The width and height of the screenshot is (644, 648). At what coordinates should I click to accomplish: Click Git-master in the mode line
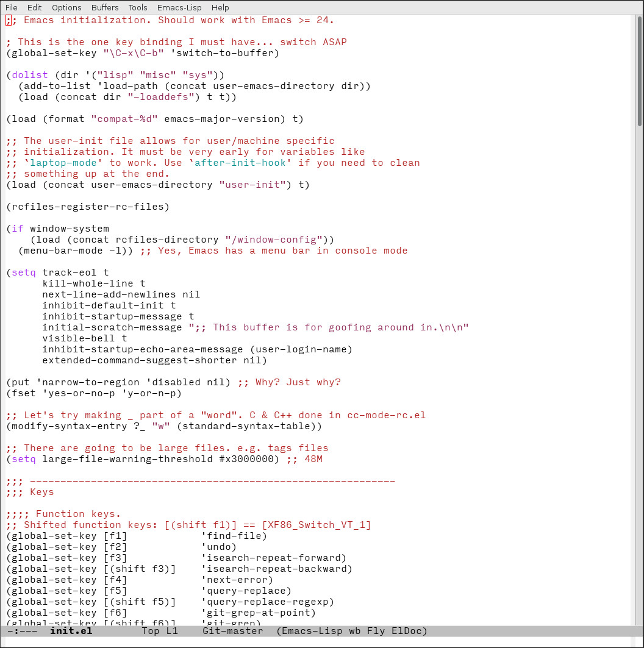point(233,631)
